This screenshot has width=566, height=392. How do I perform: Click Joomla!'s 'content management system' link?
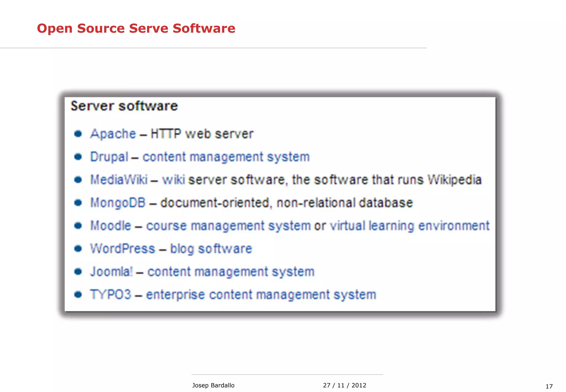(x=231, y=272)
